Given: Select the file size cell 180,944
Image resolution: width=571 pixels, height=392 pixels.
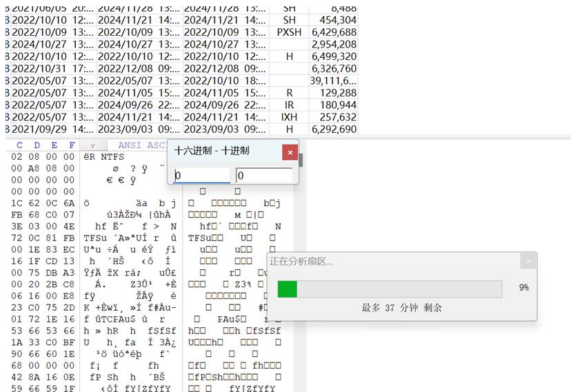Looking at the screenshot, I should click(334, 105).
